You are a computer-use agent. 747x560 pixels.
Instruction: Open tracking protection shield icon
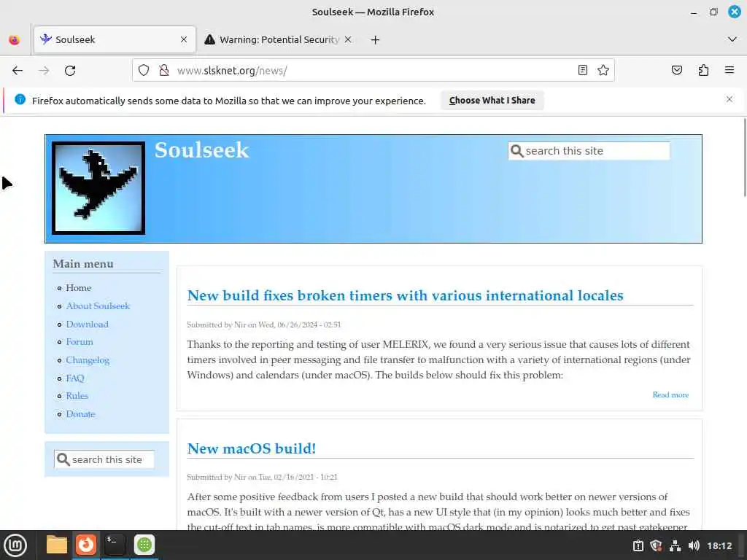coord(144,71)
